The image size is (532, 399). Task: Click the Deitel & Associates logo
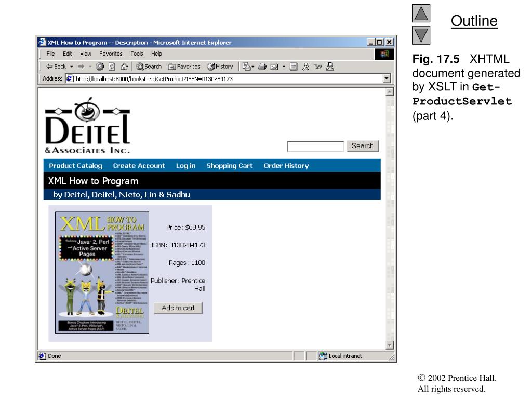(87, 126)
